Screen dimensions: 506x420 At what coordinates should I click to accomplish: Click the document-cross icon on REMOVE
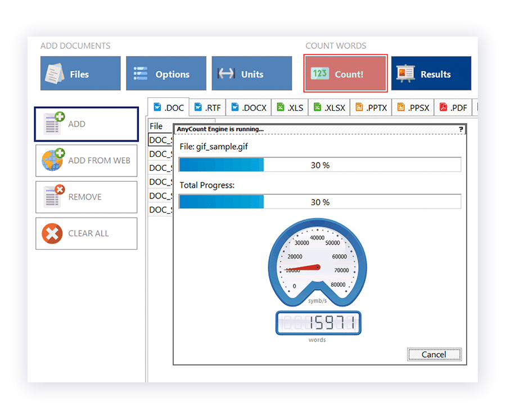(54, 196)
